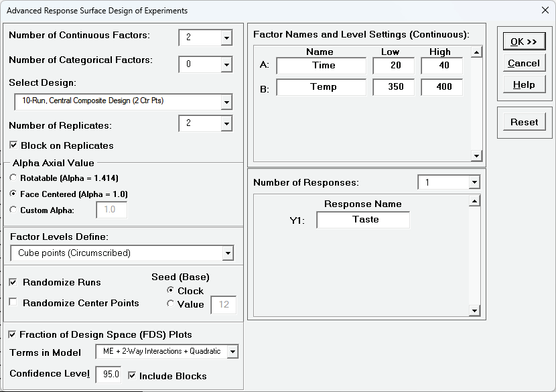Click the Reset button
Image resolution: width=556 pixels, height=392 pixels.
[523, 121]
